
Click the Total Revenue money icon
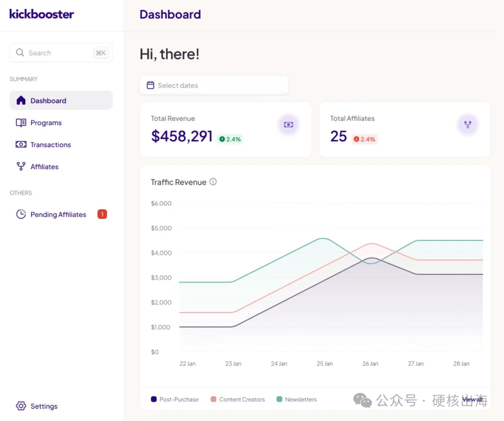[289, 125]
